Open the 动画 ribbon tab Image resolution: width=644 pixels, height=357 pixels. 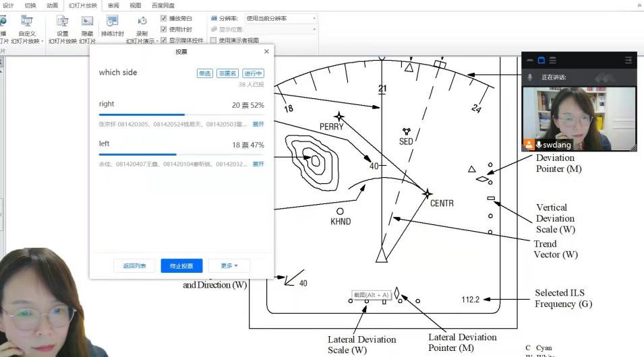(52, 5)
